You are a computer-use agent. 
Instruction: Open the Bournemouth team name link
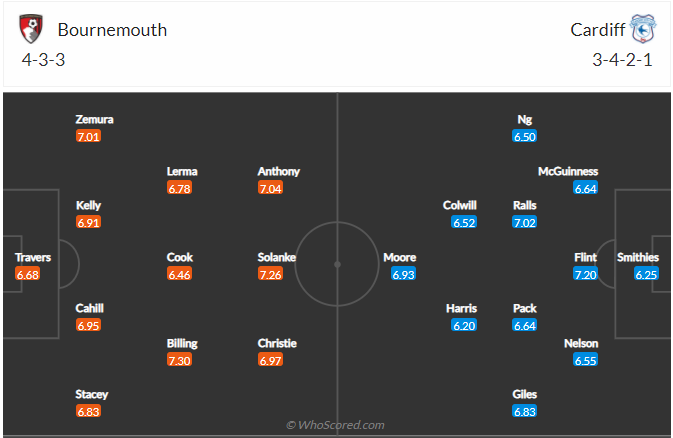[112, 29]
